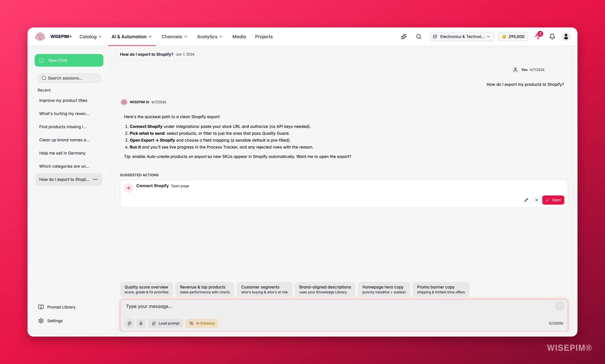Image resolution: width=605 pixels, height=364 pixels.
Task: Open the Electronics & Technol... workspace dropdown
Action: tap(462, 37)
